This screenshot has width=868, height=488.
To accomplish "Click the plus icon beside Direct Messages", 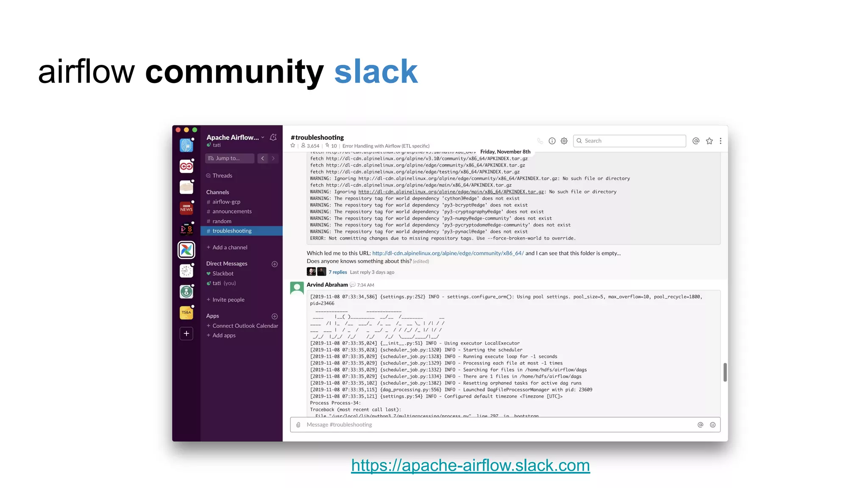I will pyautogui.click(x=275, y=264).
